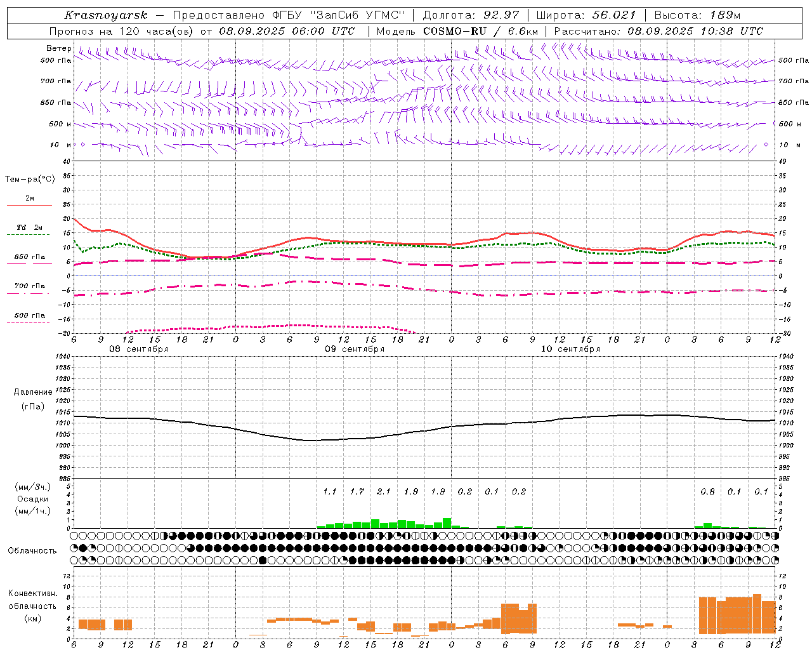This screenshot has width=812, height=650.
Task: Click the 'Осадки' precipitation label
Action: coord(32,499)
